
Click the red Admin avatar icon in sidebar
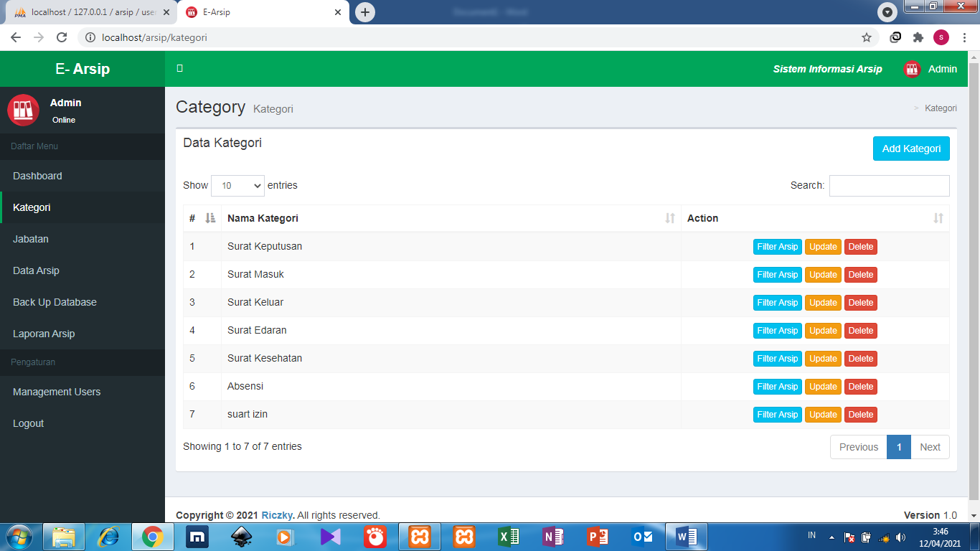(22, 110)
